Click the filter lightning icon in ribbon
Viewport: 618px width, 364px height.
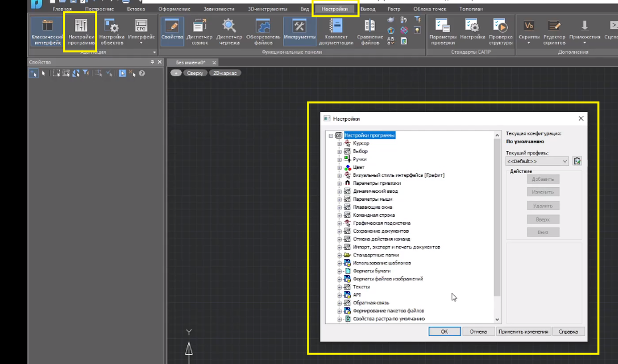click(x=418, y=19)
